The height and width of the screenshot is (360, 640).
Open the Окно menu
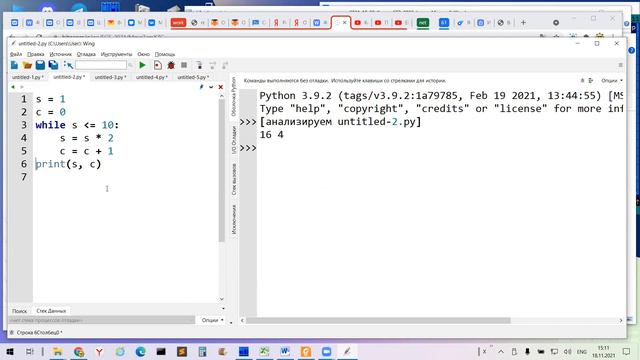coord(143,54)
